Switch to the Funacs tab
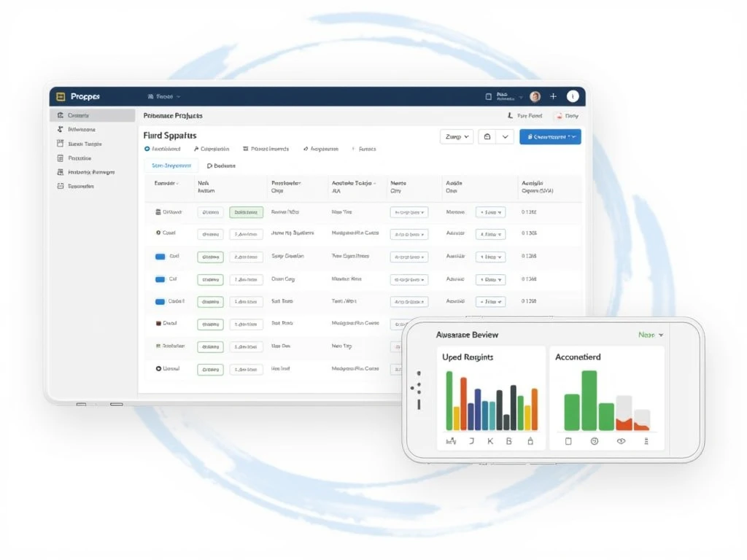The height and width of the screenshot is (560, 747). [364, 149]
